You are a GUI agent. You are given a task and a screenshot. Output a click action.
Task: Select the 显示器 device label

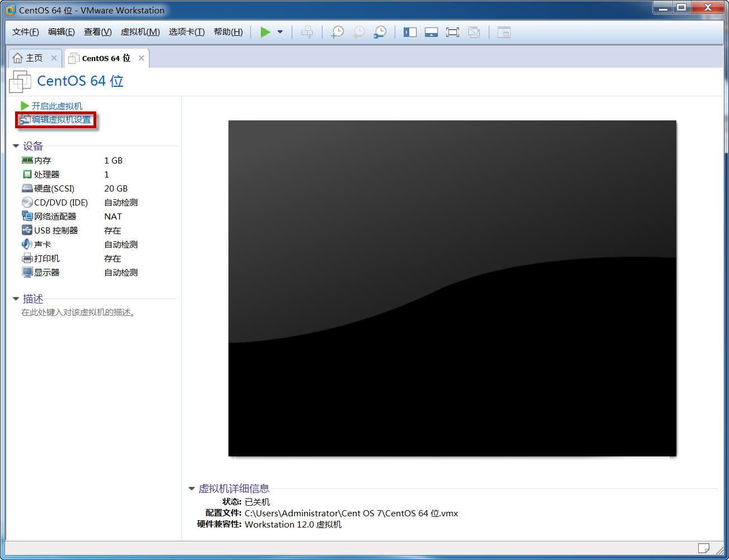[x=46, y=272]
